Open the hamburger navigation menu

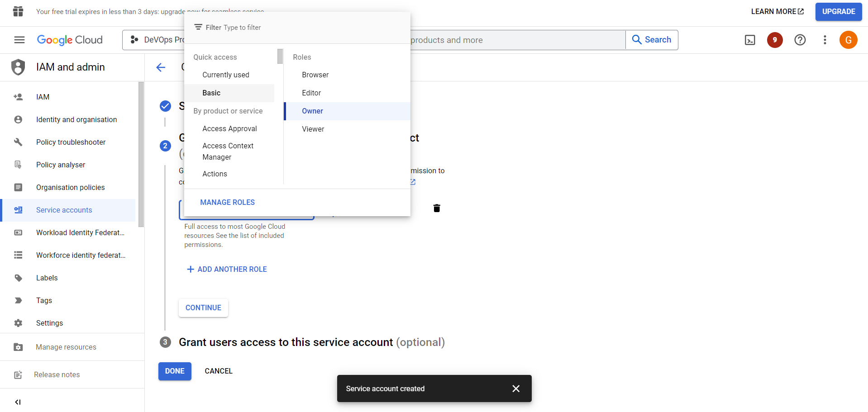pos(19,40)
